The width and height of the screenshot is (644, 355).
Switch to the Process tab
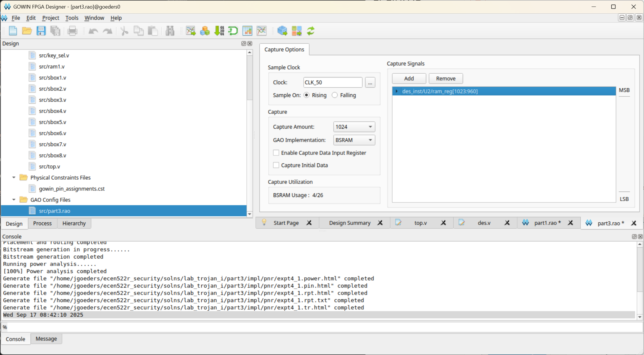pyautogui.click(x=42, y=223)
